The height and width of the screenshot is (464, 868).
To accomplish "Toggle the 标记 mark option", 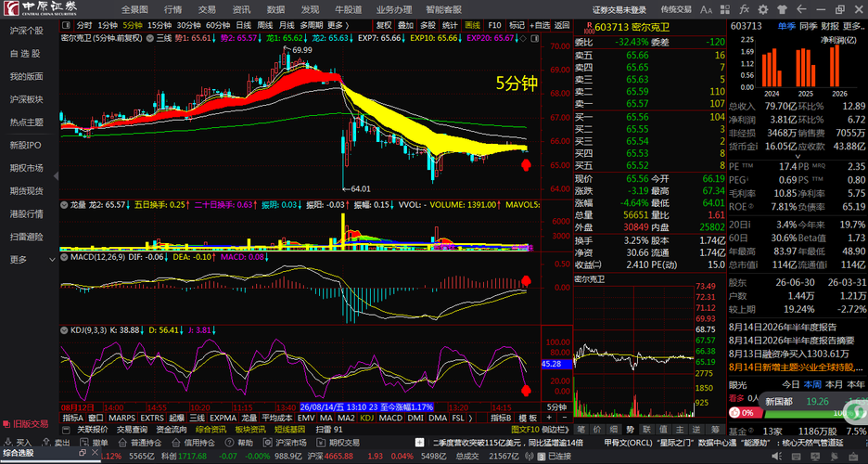I will 517,25.
